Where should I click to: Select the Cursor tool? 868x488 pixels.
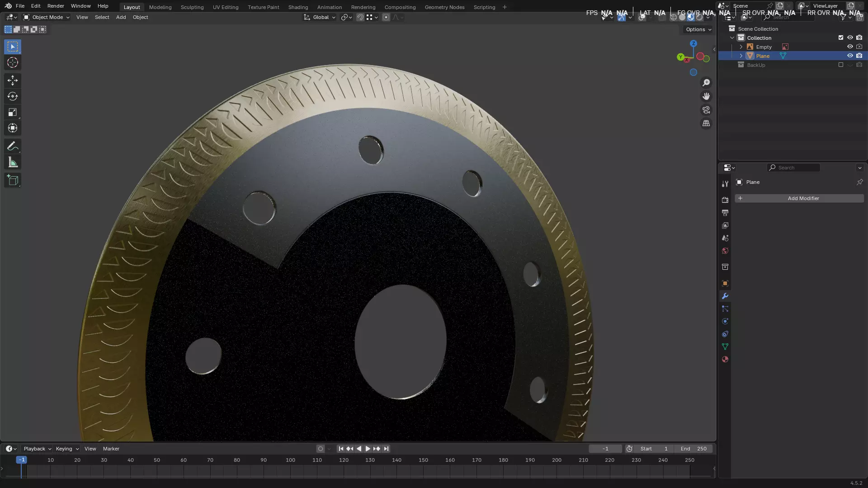(13, 62)
